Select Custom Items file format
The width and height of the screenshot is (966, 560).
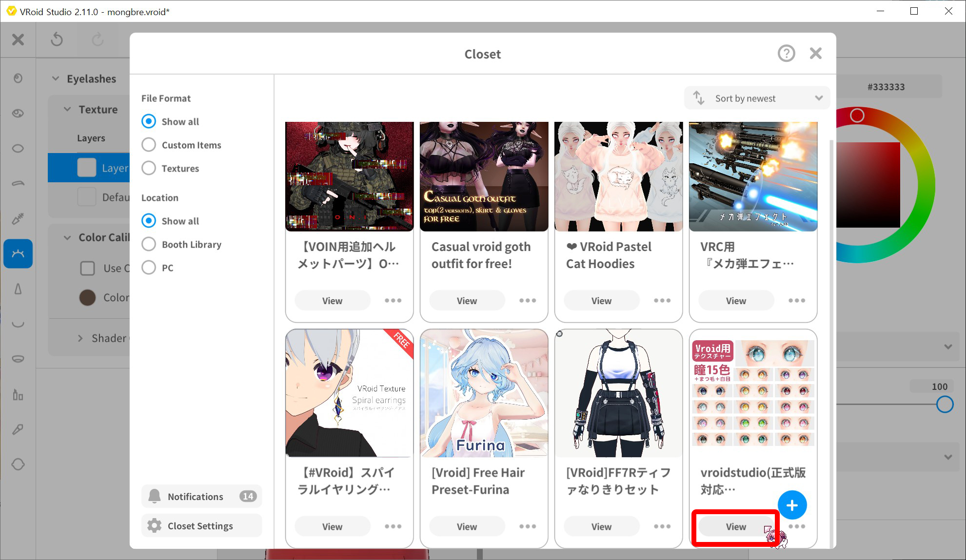pos(149,145)
